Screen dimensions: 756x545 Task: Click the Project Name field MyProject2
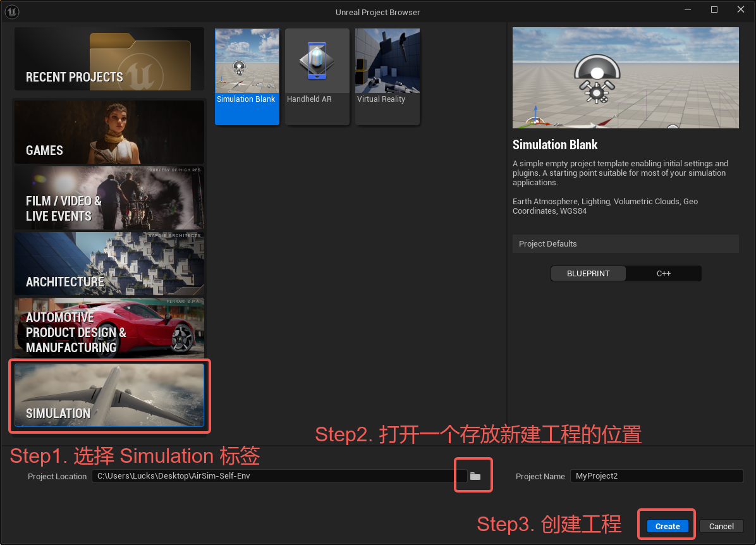tap(657, 476)
